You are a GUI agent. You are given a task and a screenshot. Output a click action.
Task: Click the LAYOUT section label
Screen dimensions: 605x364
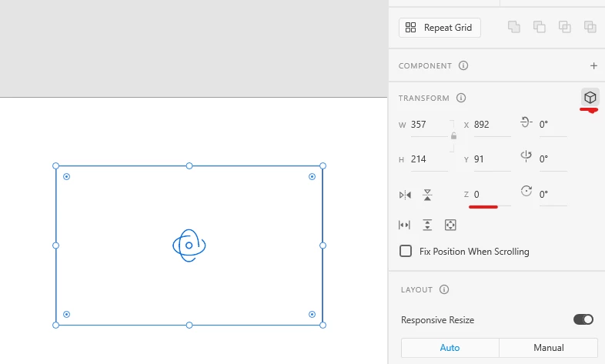416,289
